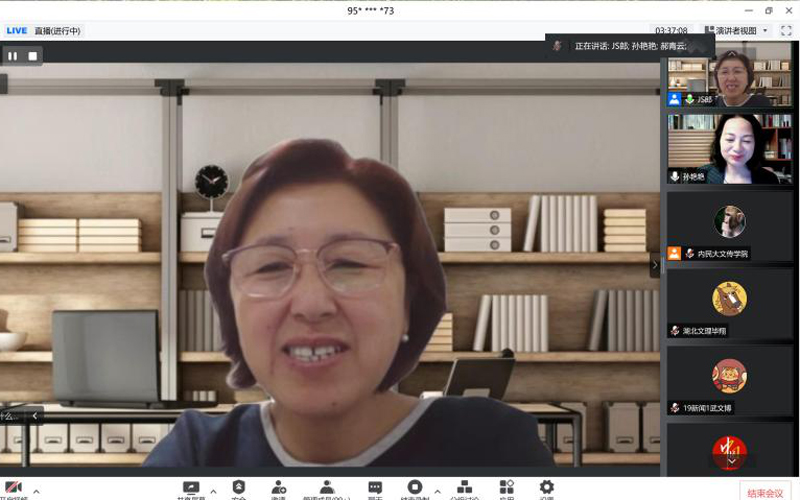Click the blue LIVE indicator badge
800x500 pixels.
click(x=17, y=31)
